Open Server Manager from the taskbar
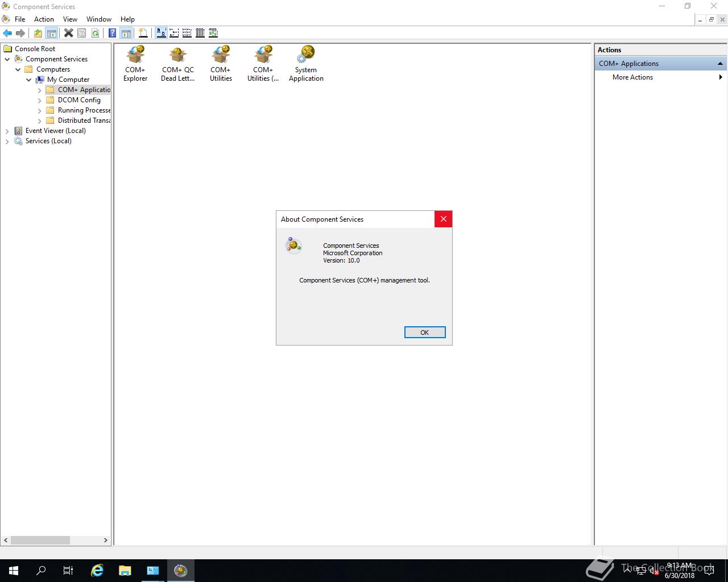Image resolution: width=728 pixels, height=582 pixels. [152, 571]
